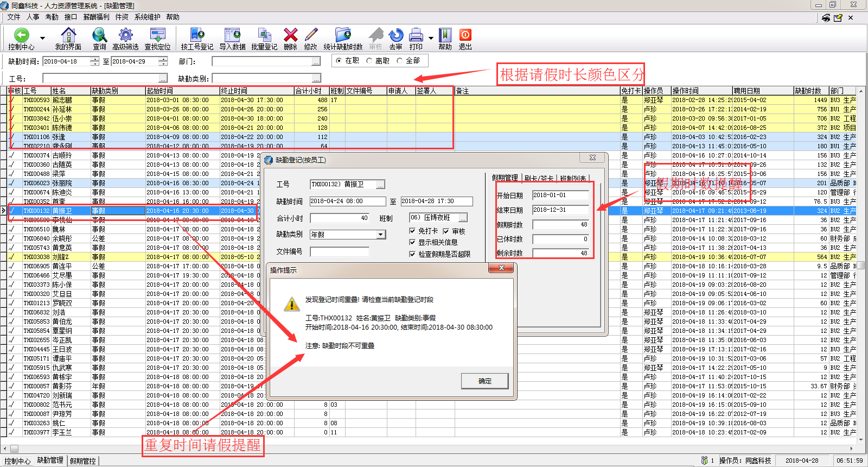The image size is (868, 467).
Task: Switch to the 假期管控 bottom tab
Action: (83, 461)
